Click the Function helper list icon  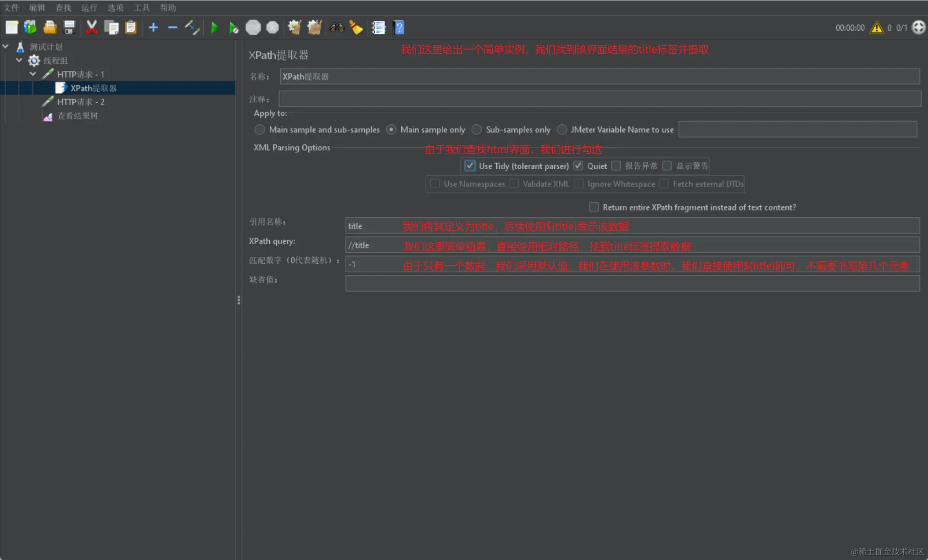pos(378,28)
